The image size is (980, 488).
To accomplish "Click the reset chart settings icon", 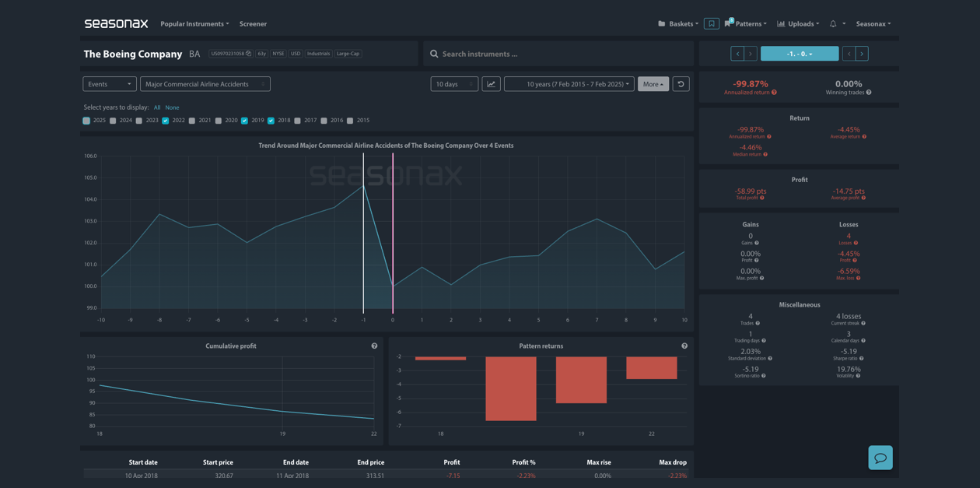I will [681, 84].
